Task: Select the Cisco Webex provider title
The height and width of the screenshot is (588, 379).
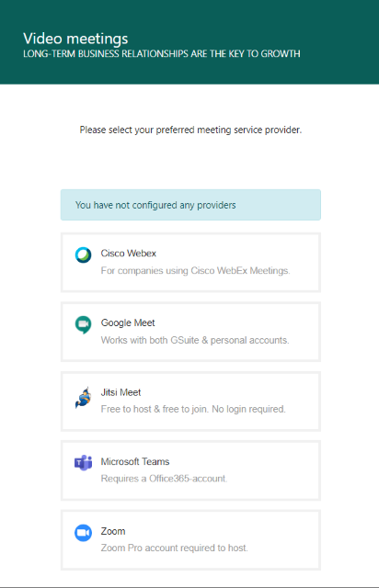Action: click(129, 254)
